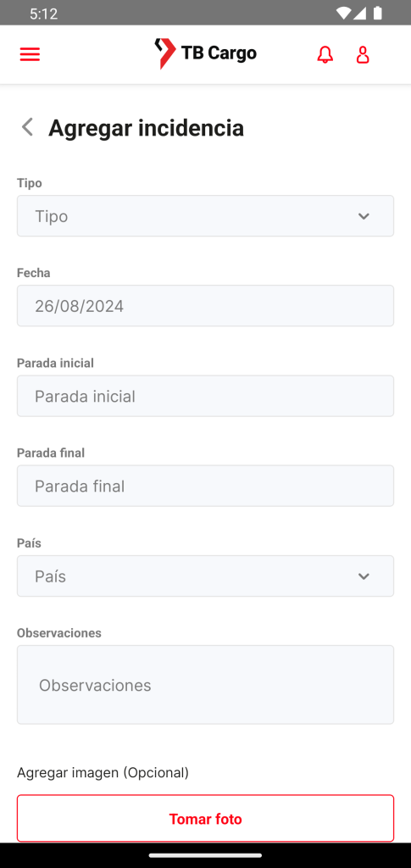The image size is (411, 868).
Task: Expand the País dropdown chevron
Action: [x=364, y=576]
